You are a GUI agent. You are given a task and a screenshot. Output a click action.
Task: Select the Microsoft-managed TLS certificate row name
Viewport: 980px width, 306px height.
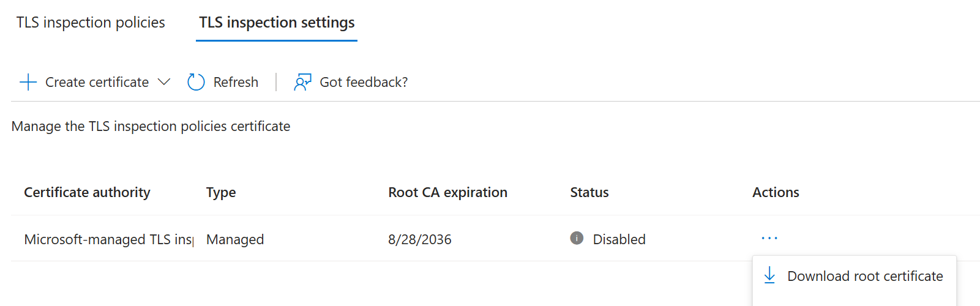point(108,239)
